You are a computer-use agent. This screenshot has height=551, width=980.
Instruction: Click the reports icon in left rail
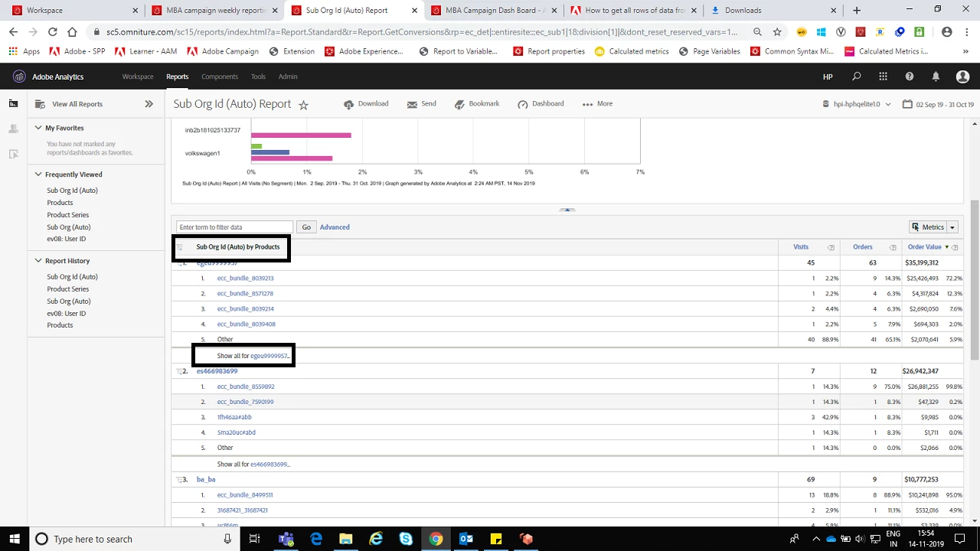point(13,104)
